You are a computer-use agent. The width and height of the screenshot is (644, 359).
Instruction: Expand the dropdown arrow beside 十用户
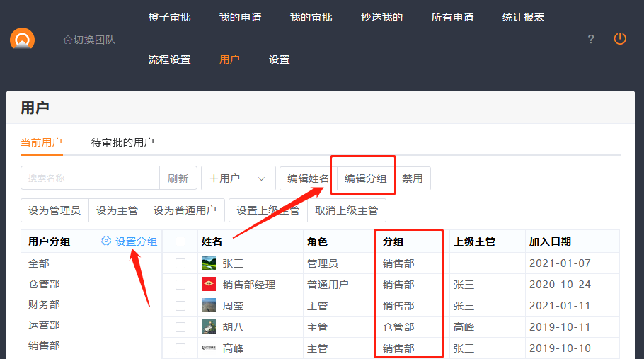261,178
